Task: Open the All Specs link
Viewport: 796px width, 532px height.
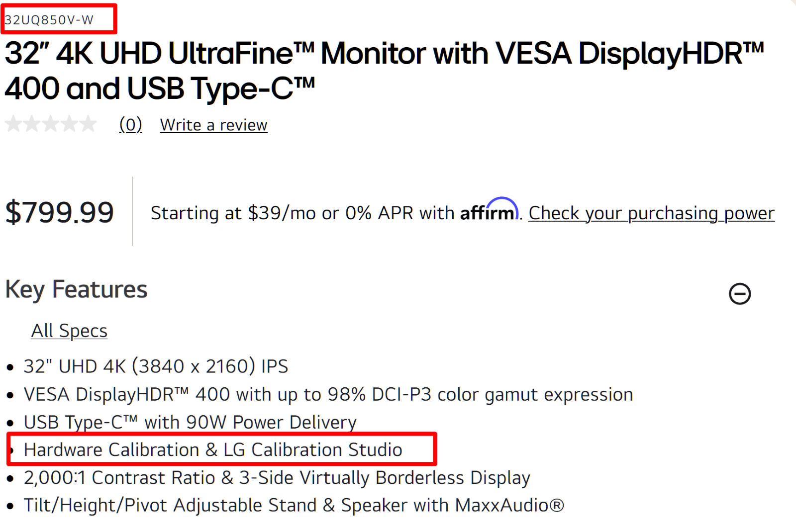Action: click(69, 331)
